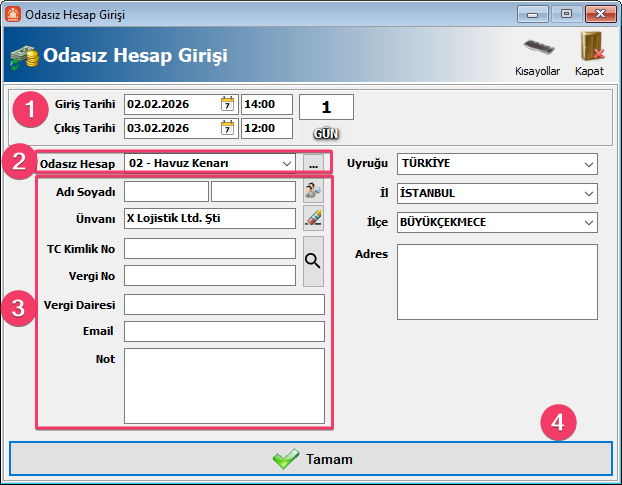622x485 pixels.
Task: Open the Uyruğu country dropdown
Action: click(x=586, y=163)
